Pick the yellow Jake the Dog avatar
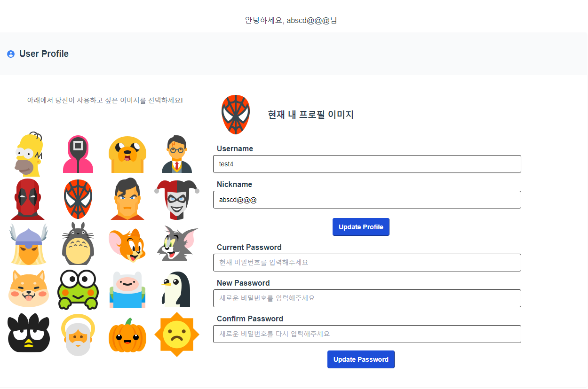Screen dimensions: 588x389 click(127, 155)
